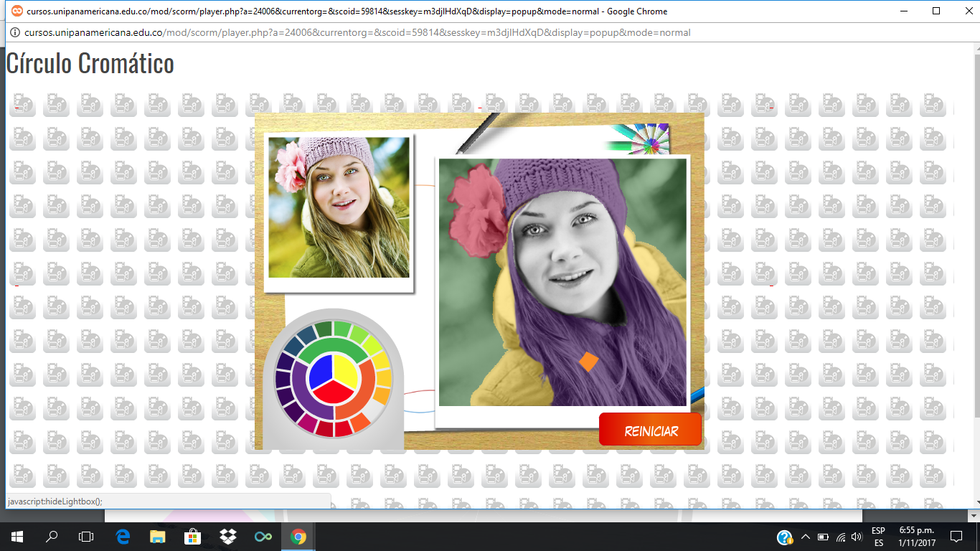Click the ESP ES language indicator
The width and height of the screenshot is (980, 551).
tap(878, 537)
